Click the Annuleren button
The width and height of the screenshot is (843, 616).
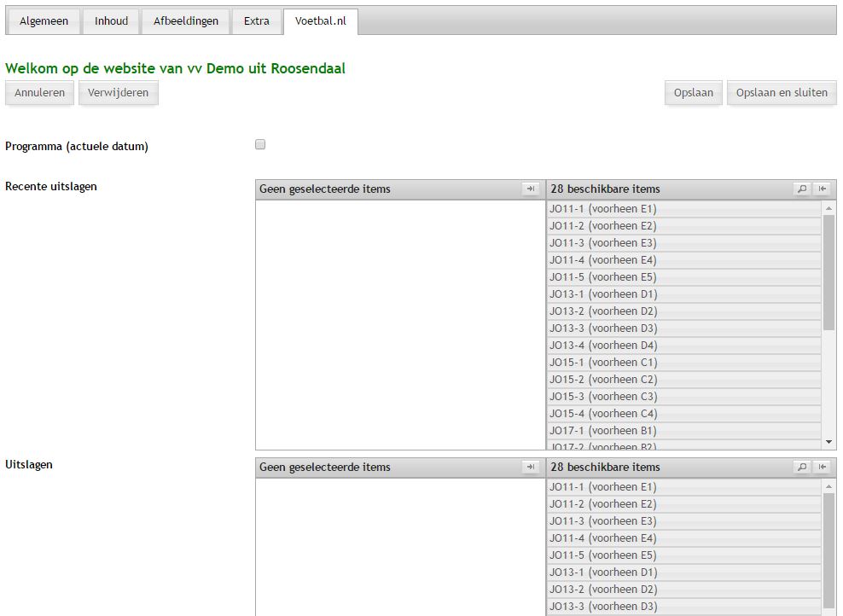pos(39,93)
